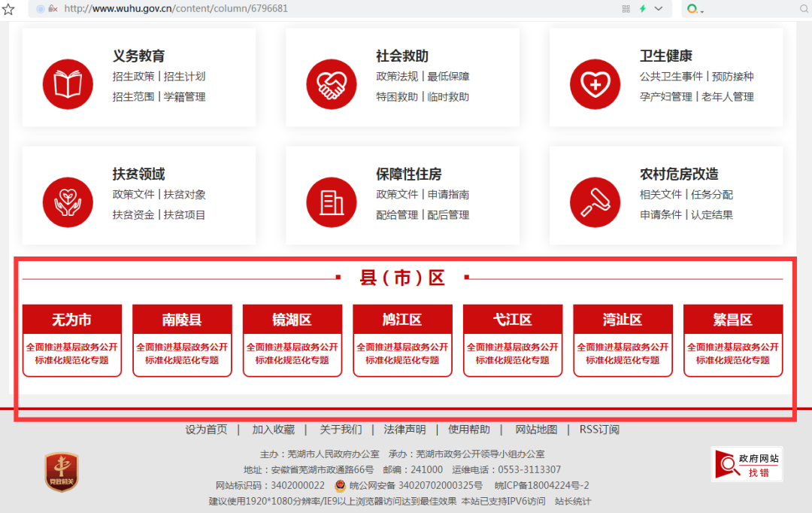Open 配后管理 link
Image resolution: width=812 pixels, height=513 pixels.
pos(448,215)
